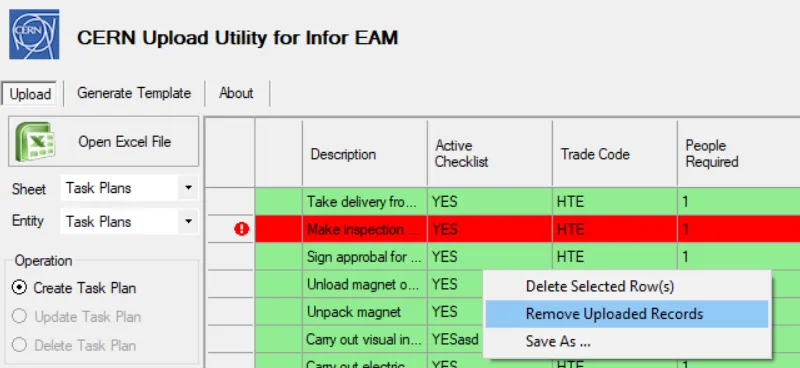Image resolution: width=800 pixels, height=368 pixels.
Task: Choose Delete Selected Row(s) from the context menu
Action: [627, 286]
